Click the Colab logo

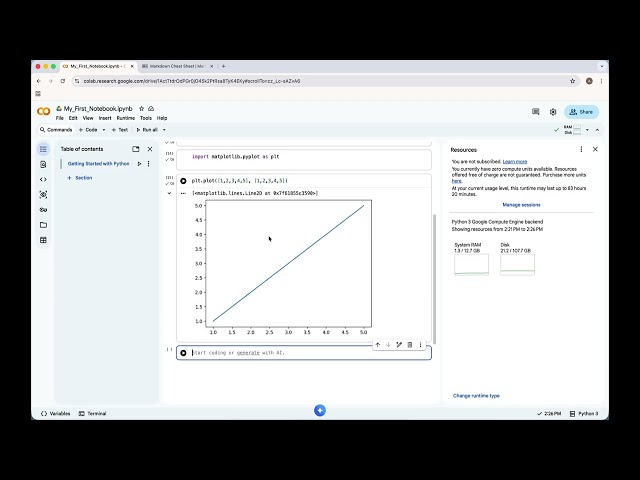point(44,111)
